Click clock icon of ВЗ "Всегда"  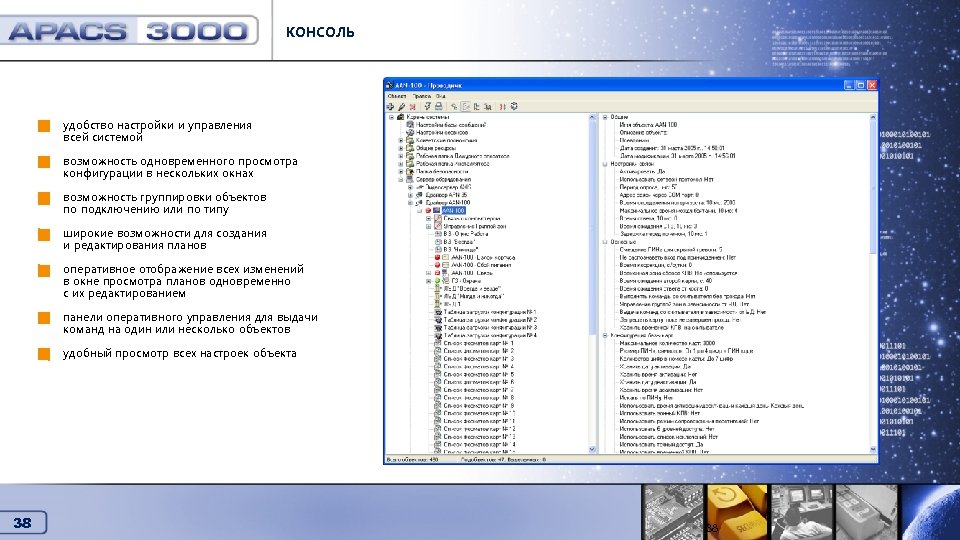(438, 242)
